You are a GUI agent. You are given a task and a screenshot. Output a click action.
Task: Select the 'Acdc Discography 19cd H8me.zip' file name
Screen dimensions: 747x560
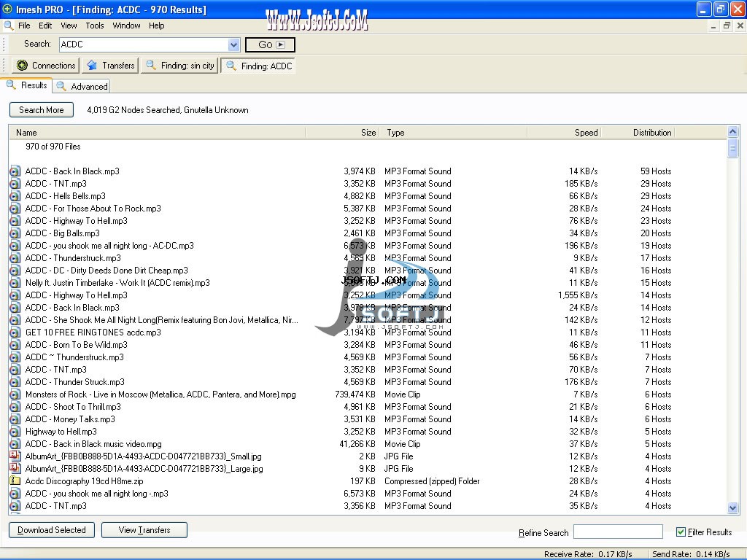85,481
